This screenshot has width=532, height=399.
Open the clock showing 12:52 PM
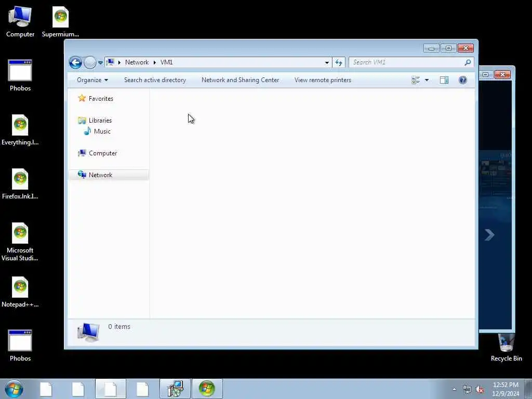click(506, 389)
